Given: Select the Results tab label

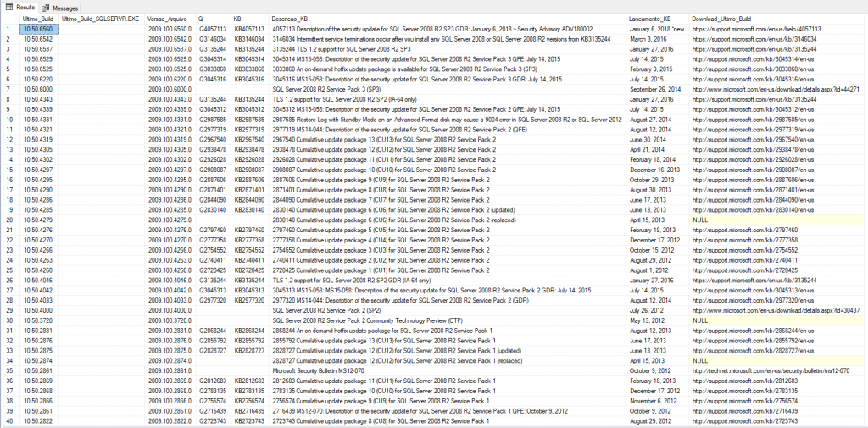Looking at the screenshot, I should click(25, 6).
